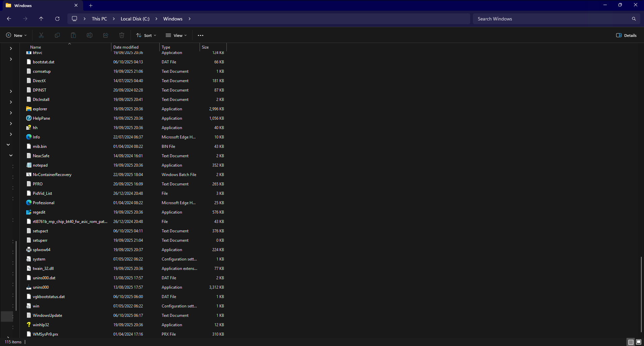Select the NeacSafe file name
This screenshot has width=644, height=346.
pos(41,156)
